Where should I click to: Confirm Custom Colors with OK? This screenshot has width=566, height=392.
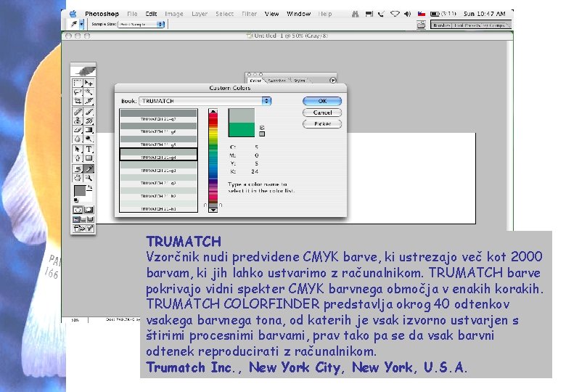(322, 101)
